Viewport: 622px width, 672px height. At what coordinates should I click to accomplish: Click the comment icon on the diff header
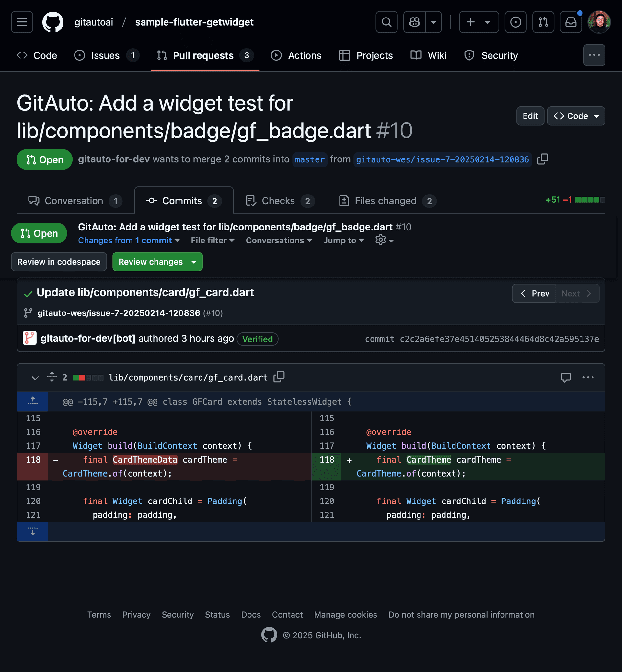567,378
